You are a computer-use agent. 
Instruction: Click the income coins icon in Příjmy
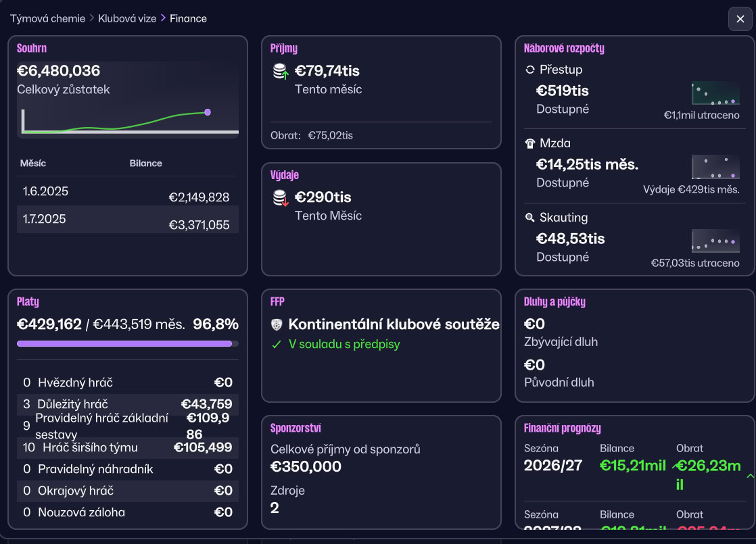(x=281, y=72)
